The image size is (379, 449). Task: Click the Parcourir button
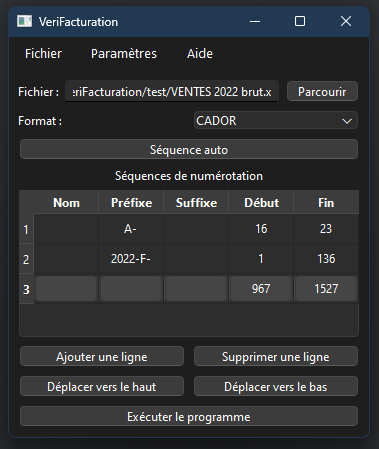pos(322,91)
